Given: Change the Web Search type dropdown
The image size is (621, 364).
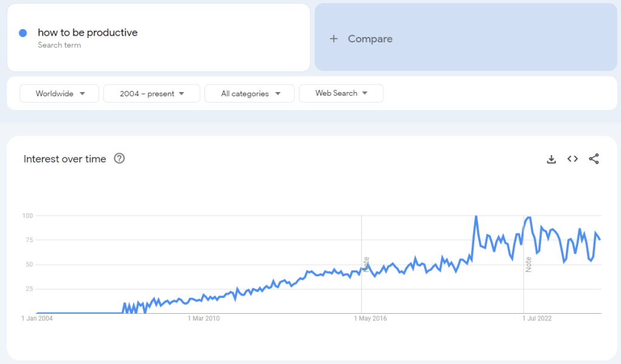Looking at the screenshot, I should (341, 93).
